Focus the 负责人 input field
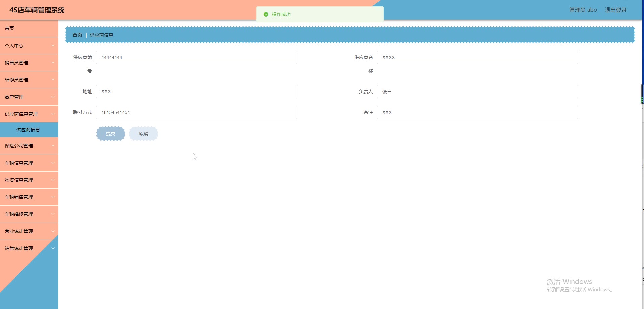Screen dimensions: 644x309 [x=478, y=91]
